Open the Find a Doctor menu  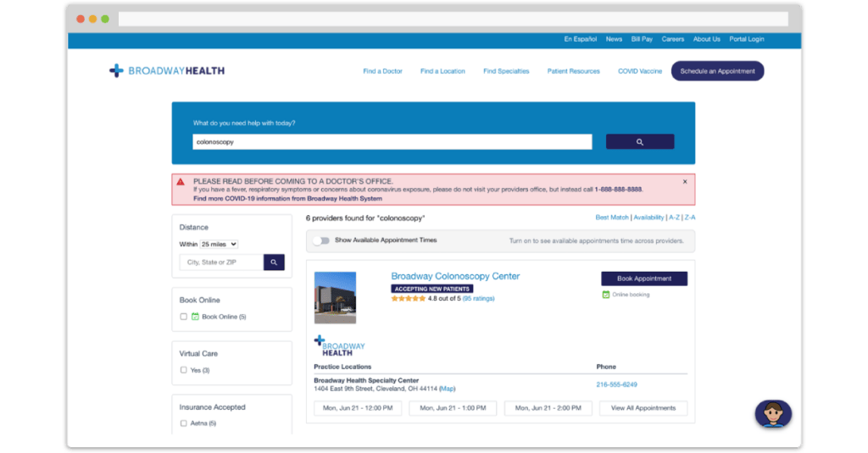pyautogui.click(x=382, y=71)
